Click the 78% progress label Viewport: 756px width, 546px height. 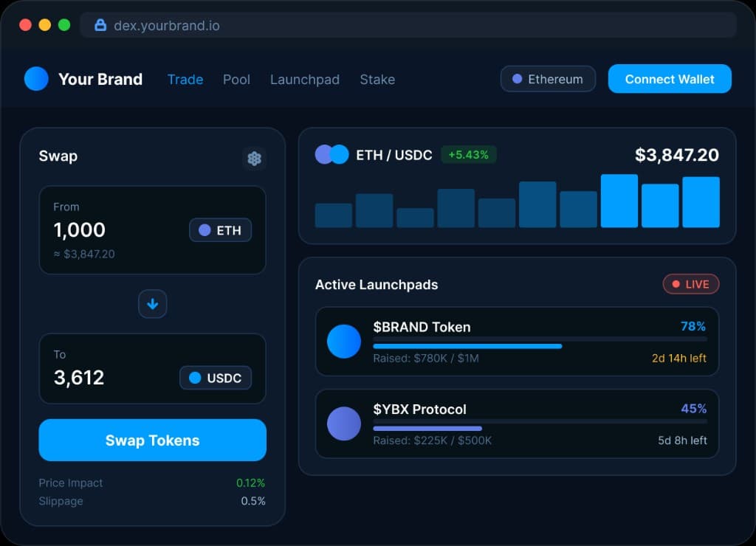(x=693, y=326)
